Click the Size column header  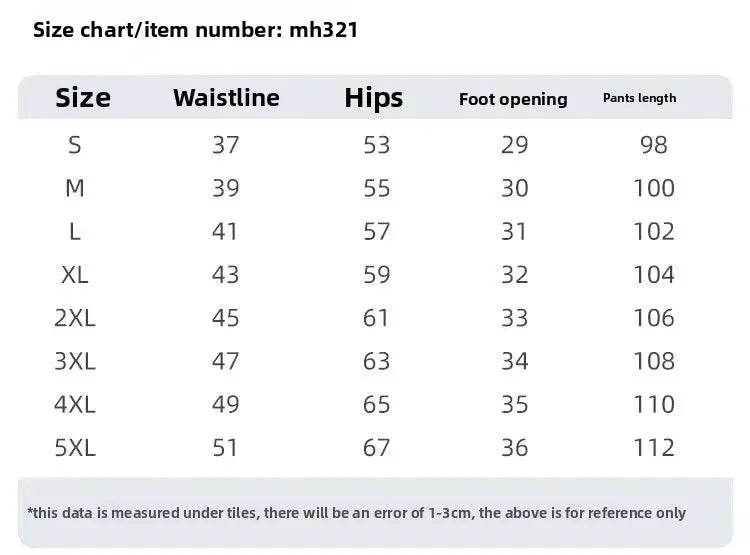click(83, 98)
